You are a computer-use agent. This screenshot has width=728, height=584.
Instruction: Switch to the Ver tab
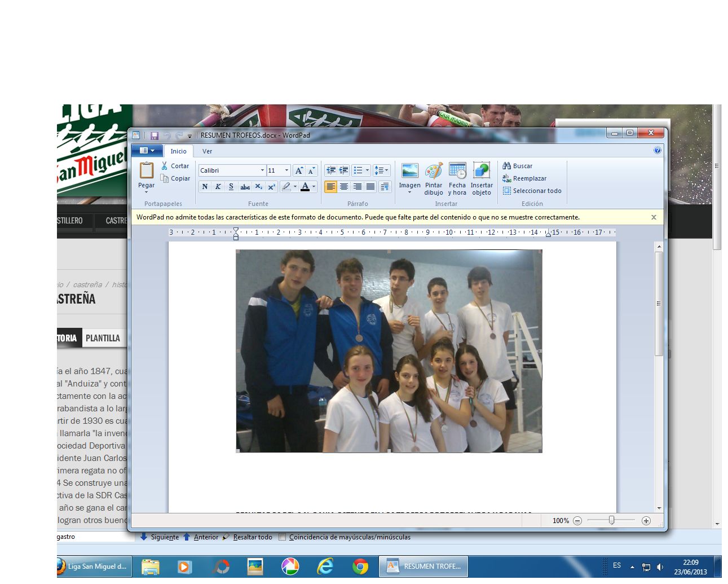click(x=207, y=151)
